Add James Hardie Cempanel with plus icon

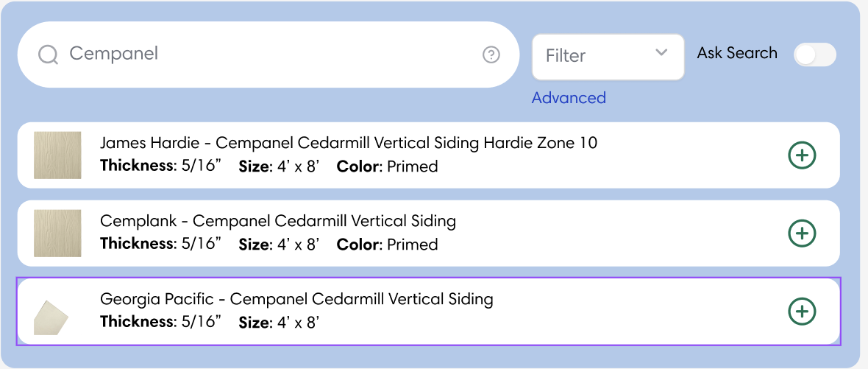[x=802, y=155]
